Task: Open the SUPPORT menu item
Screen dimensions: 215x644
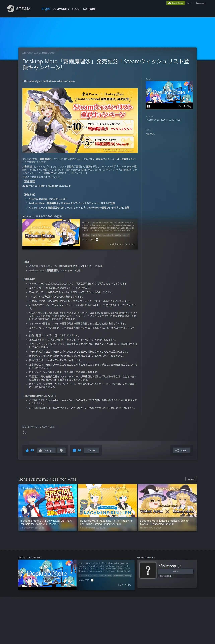Action: pos(89,9)
